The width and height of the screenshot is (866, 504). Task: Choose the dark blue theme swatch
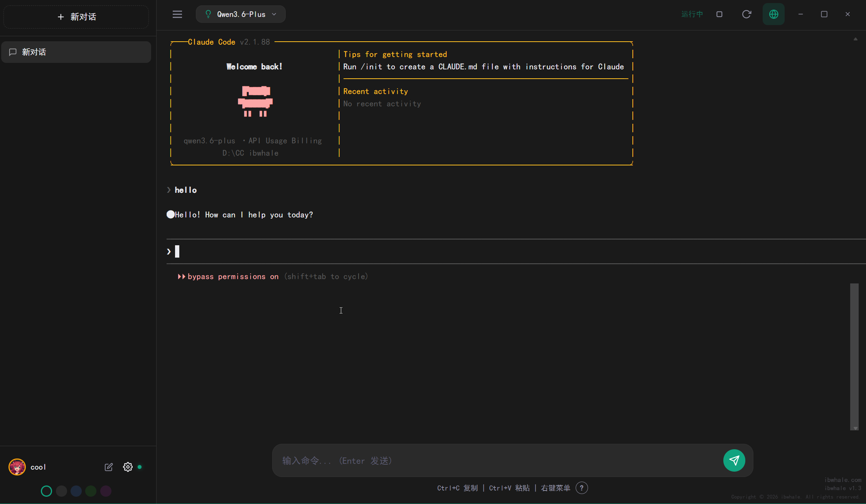(76, 491)
